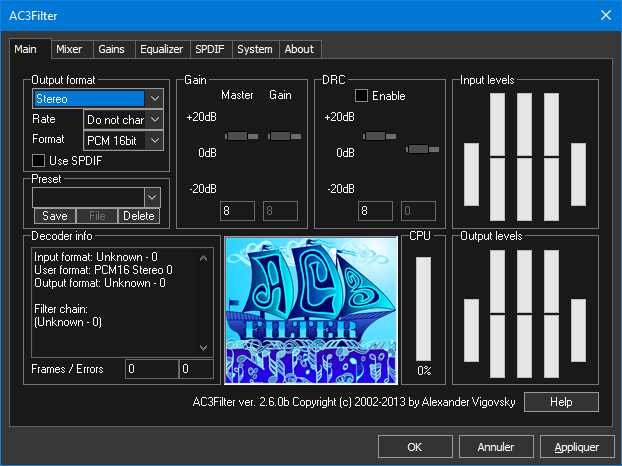Click the '(Unknown - 0)' filter chain text

pyautogui.click(x=68, y=322)
